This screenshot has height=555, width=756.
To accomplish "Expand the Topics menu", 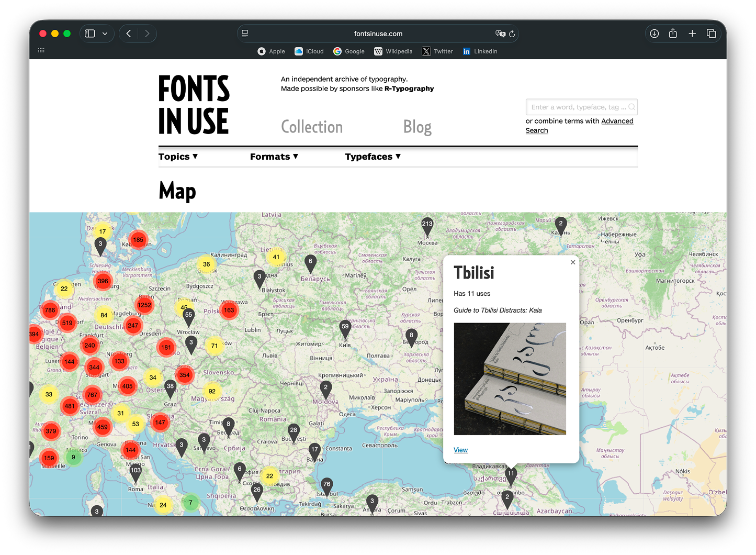I will [178, 157].
